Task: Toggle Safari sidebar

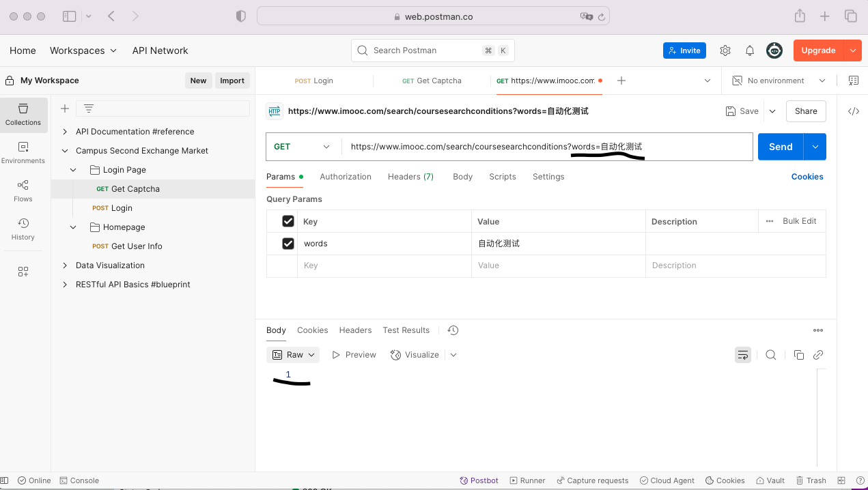Action: [x=69, y=16]
